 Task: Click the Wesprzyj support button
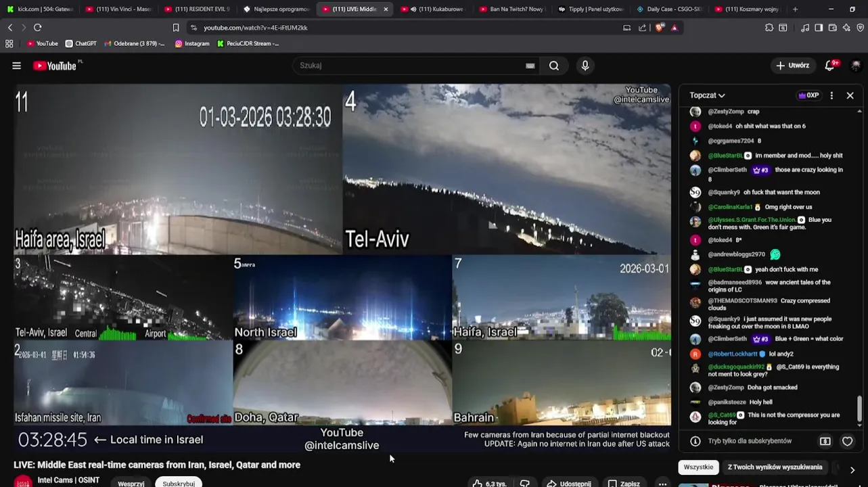click(131, 483)
